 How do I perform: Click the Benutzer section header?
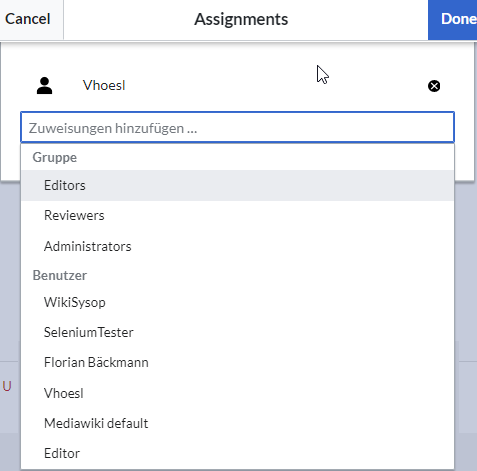60,275
